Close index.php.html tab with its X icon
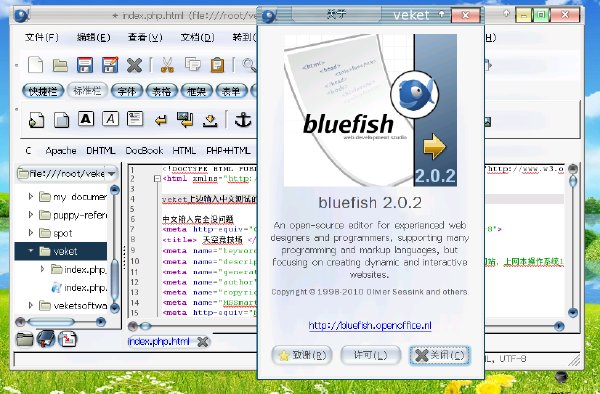The image size is (600, 394). pyautogui.click(x=203, y=342)
